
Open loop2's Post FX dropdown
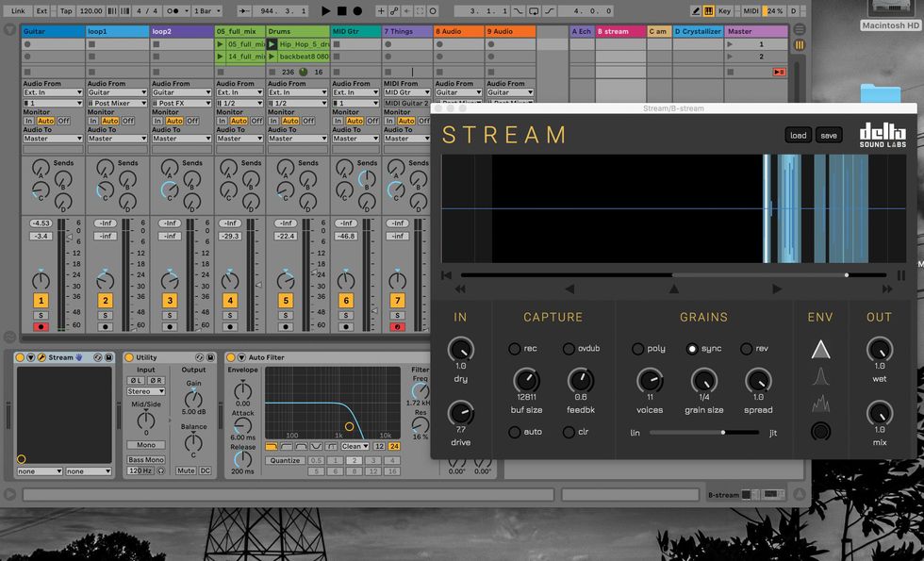coord(181,103)
